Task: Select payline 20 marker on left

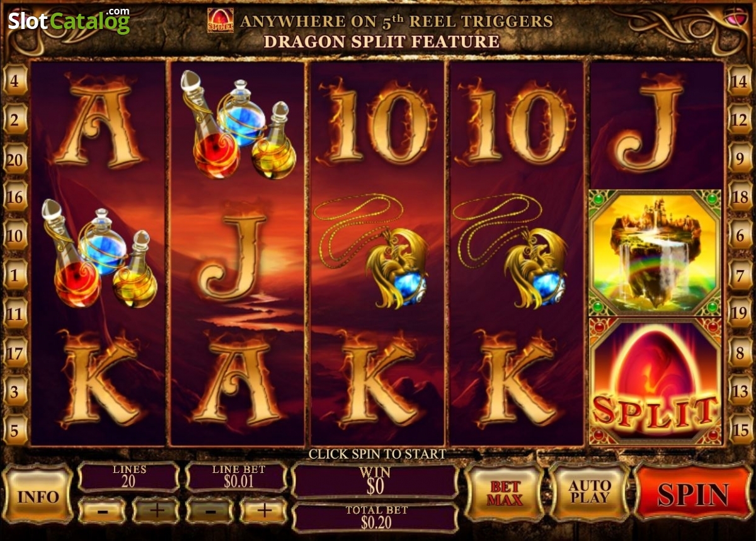Action: [15, 159]
